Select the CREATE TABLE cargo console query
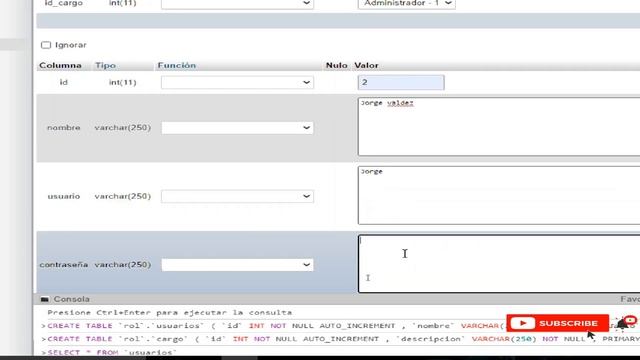 coord(343,339)
